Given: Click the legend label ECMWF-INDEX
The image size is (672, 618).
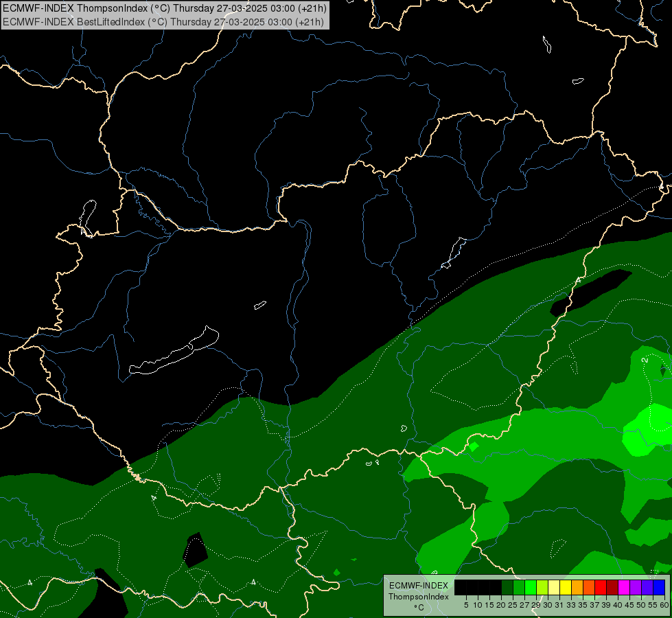Looking at the screenshot, I should 419,586.
